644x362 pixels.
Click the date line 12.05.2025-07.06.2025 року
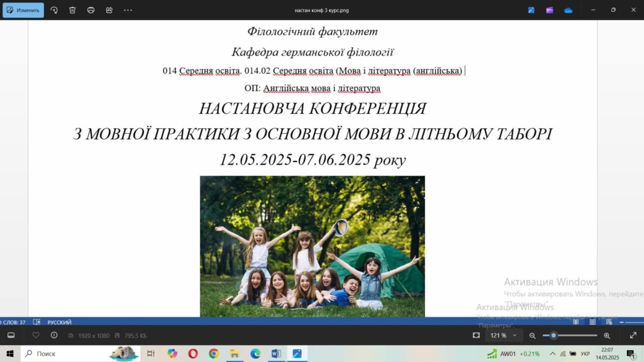(x=313, y=160)
